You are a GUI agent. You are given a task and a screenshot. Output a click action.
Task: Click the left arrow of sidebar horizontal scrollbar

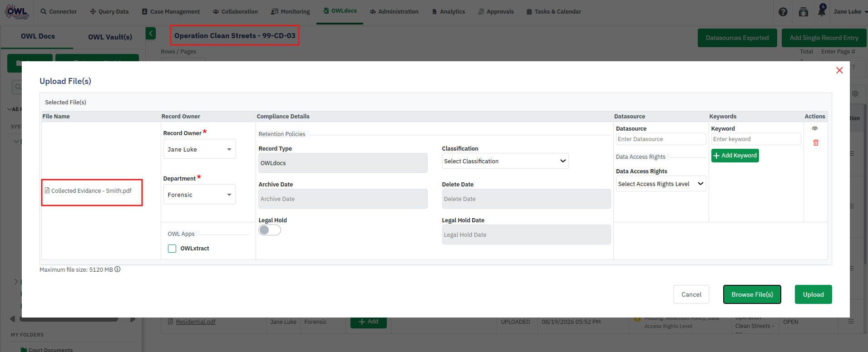pos(13,319)
